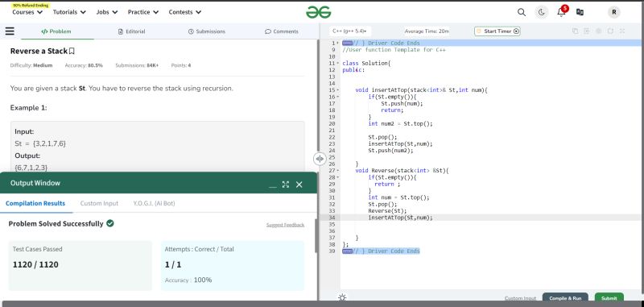This screenshot has width=644, height=307.
Task: Select the Custom Input tab in output
Action: (x=99, y=203)
